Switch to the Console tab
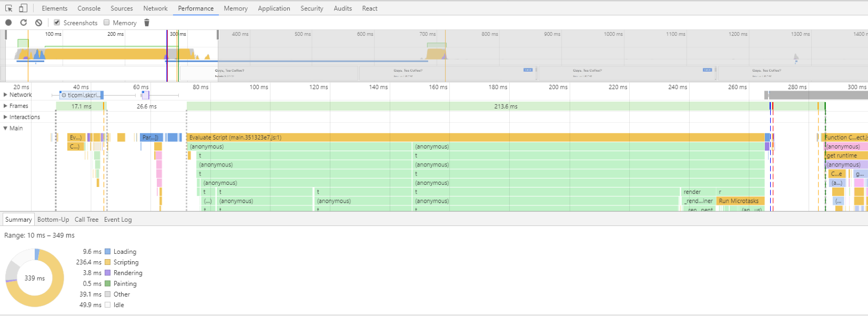 (x=89, y=8)
